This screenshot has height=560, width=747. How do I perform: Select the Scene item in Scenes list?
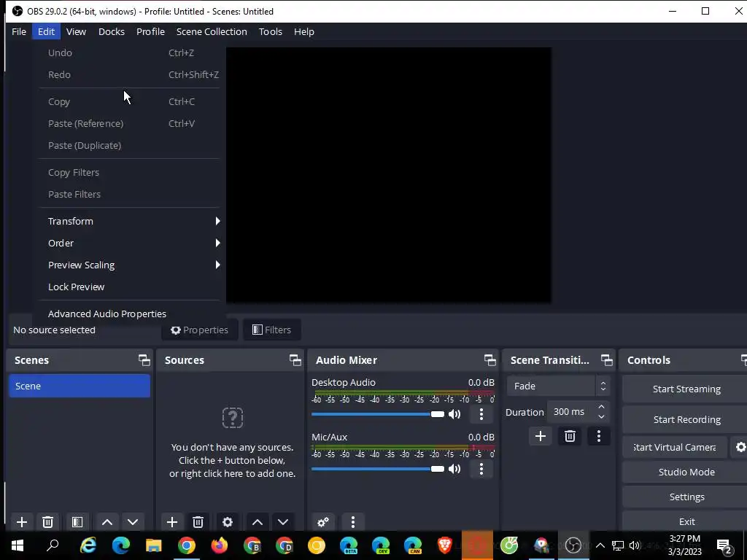pyautogui.click(x=79, y=386)
